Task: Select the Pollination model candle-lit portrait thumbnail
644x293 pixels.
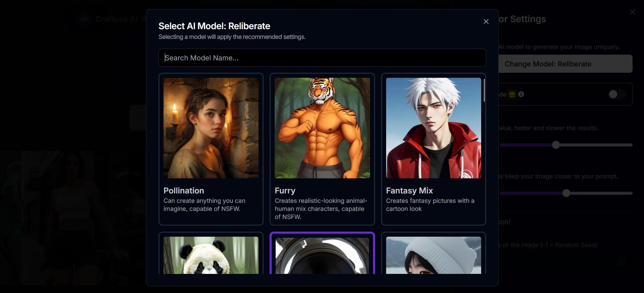Action: coord(211,128)
